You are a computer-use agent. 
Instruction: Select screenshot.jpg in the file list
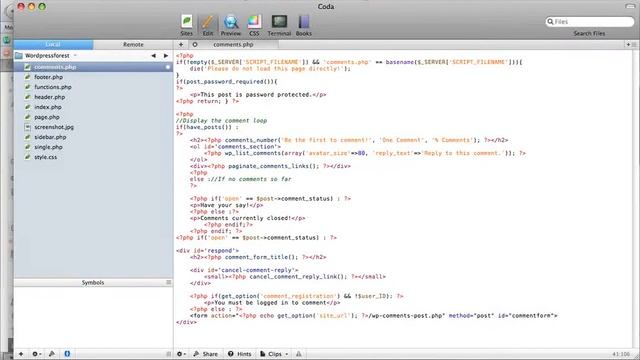point(54,127)
